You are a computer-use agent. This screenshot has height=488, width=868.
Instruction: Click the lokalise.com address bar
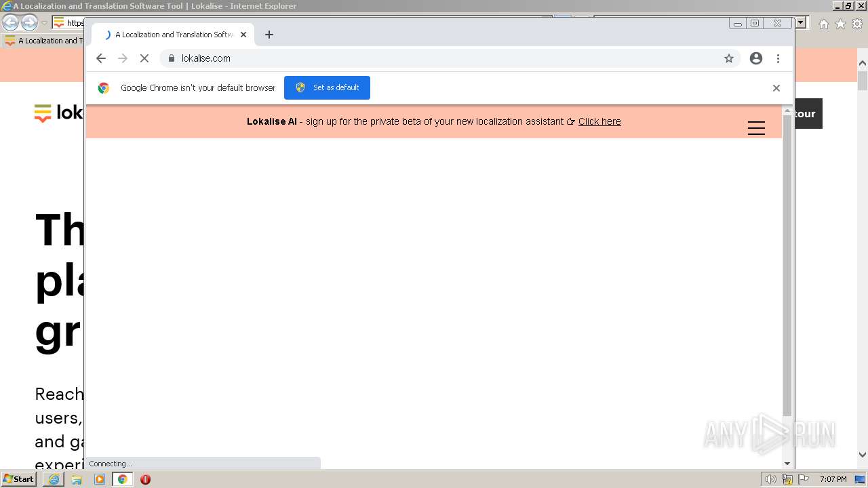pos(450,58)
